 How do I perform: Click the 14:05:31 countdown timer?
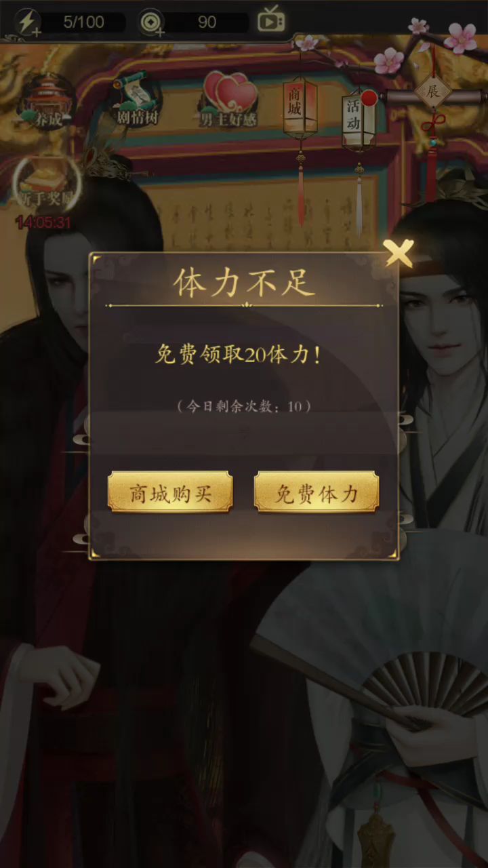[44, 222]
